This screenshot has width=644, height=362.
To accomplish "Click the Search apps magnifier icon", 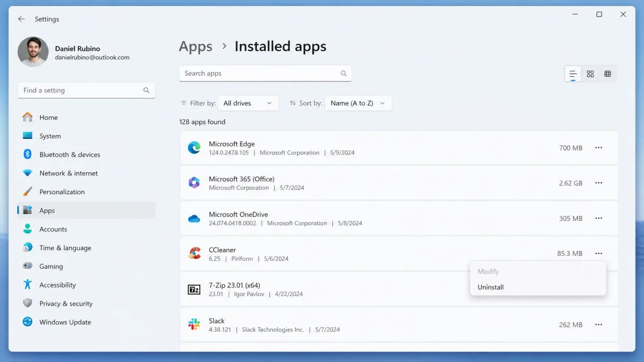I will tap(343, 73).
